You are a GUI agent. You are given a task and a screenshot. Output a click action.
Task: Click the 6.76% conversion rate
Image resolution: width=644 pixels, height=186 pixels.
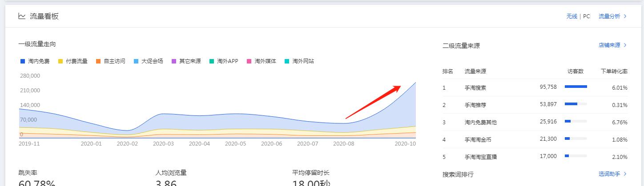pos(620,122)
